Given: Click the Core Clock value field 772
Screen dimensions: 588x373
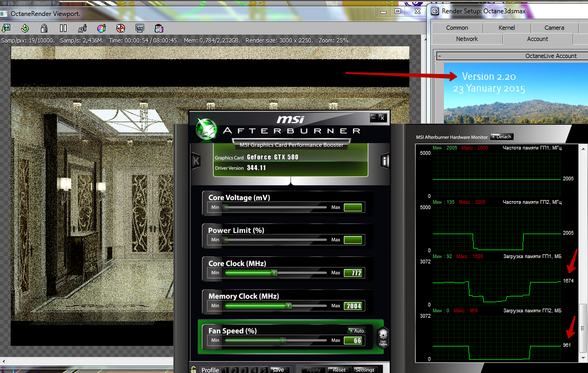Looking at the screenshot, I should click(353, 273).
